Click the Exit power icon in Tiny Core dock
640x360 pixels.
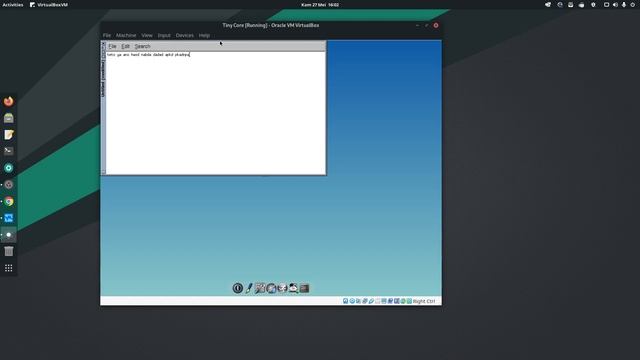238,288
